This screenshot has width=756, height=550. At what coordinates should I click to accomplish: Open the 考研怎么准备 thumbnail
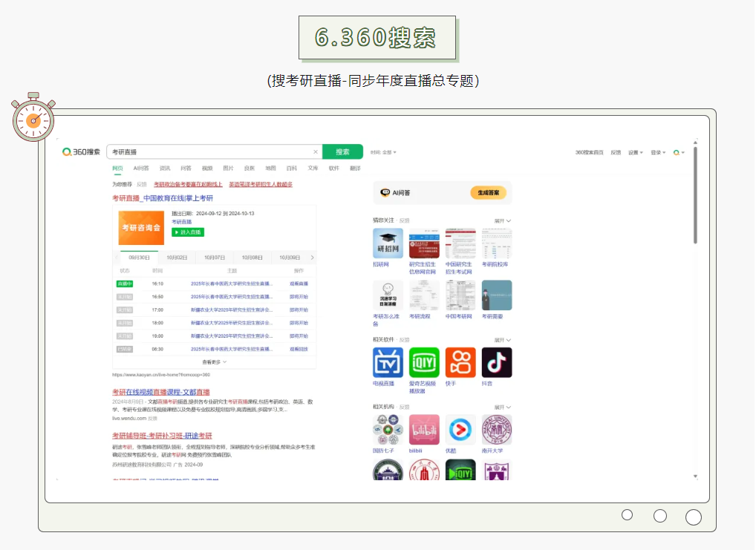tap(388, 295)
